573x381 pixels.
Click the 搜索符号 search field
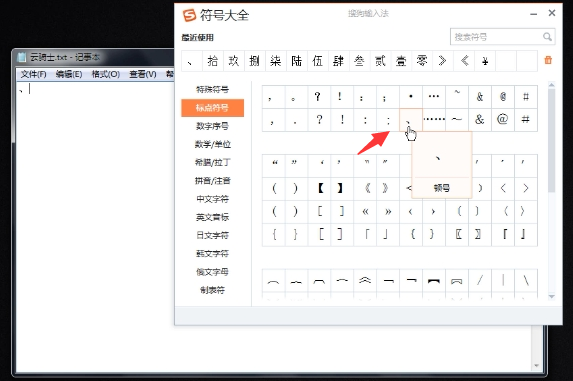point(497,37)
